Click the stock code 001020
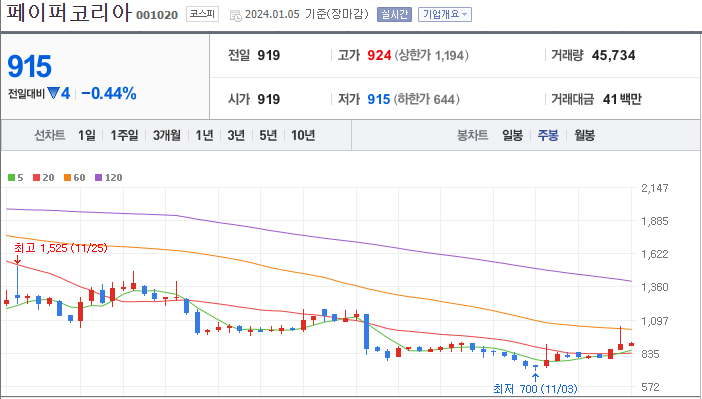The width and height of the screenshot is (702, 399). click(x=157, y=15)
